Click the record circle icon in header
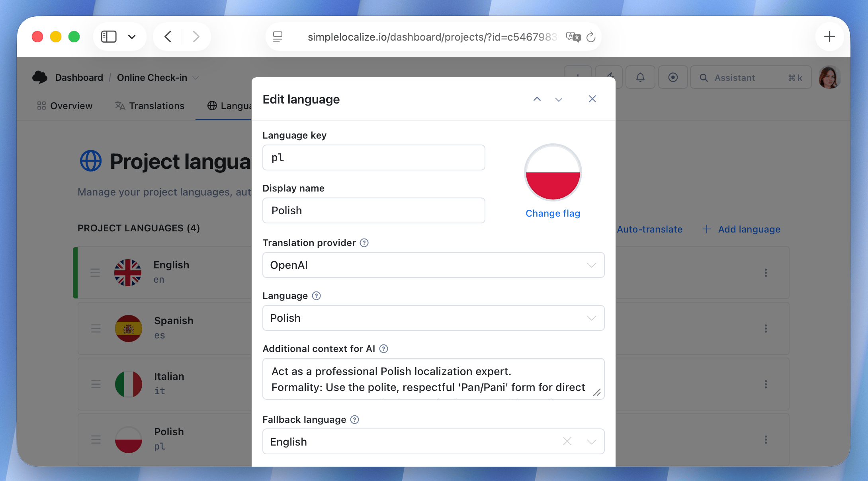 [673, 77]
